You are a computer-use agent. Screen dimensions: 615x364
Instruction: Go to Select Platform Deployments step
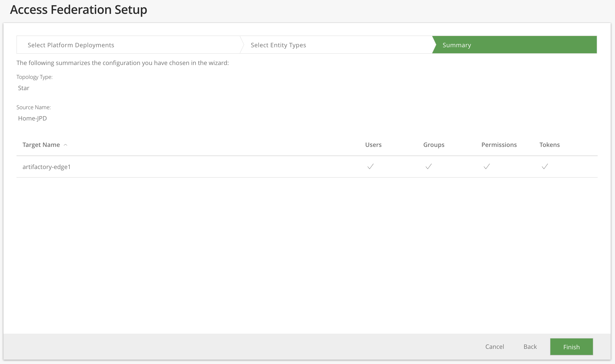click(71, 45)
